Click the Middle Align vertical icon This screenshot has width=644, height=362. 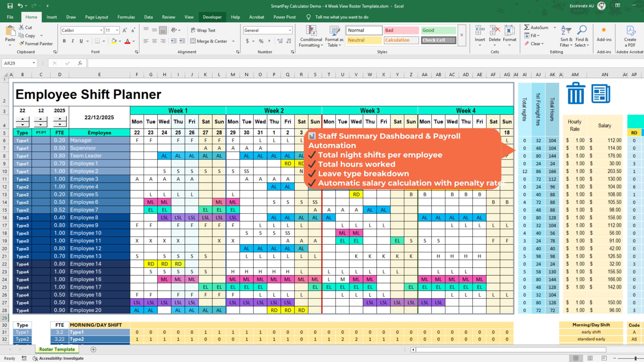pyautogui.click(x=155, y=30)
